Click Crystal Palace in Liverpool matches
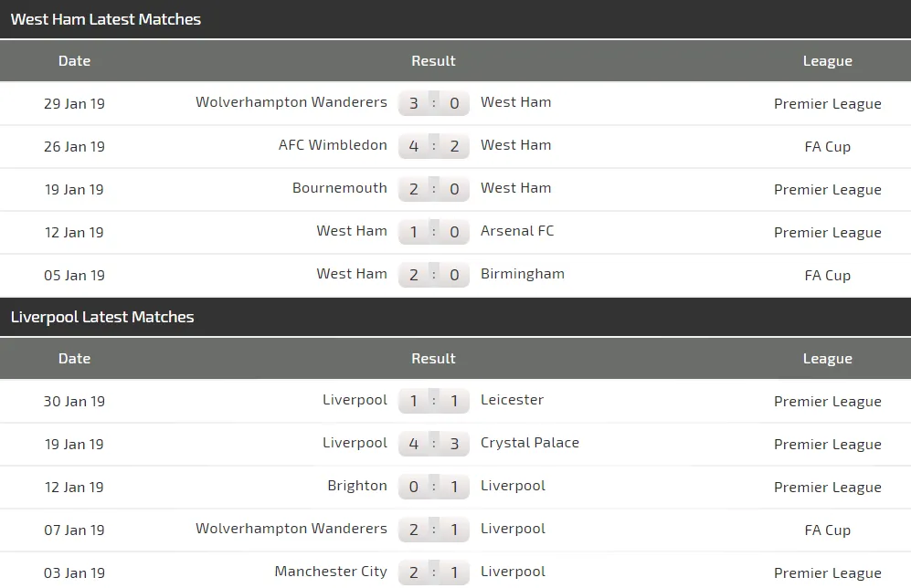 coord(530,443)
